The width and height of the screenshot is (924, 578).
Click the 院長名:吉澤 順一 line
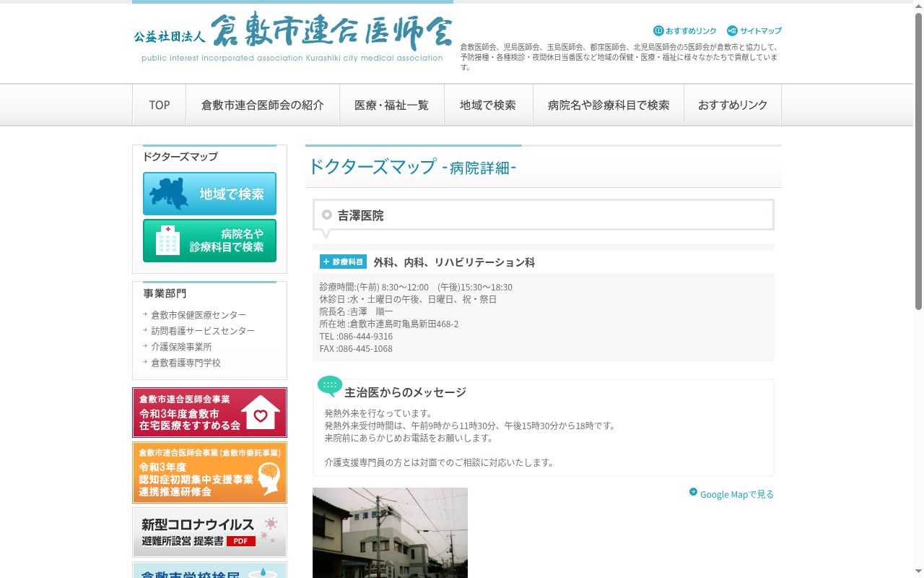tap(357, 311)
